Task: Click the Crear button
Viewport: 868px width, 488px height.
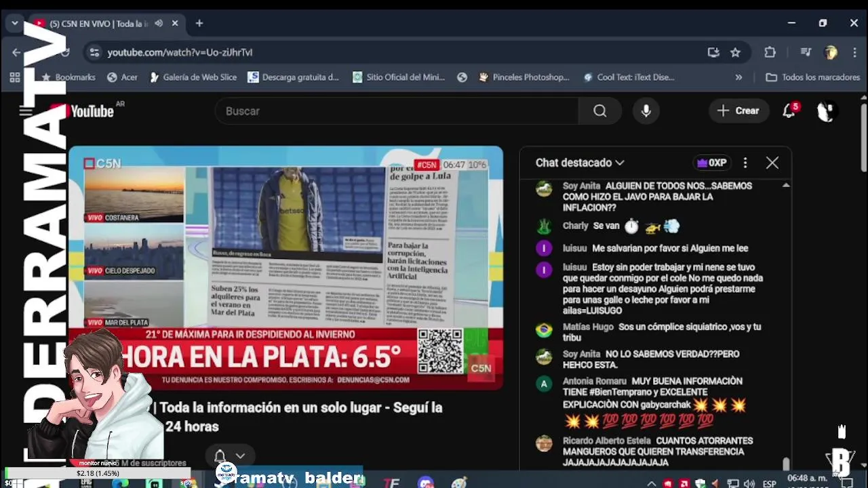Action: 738,110
